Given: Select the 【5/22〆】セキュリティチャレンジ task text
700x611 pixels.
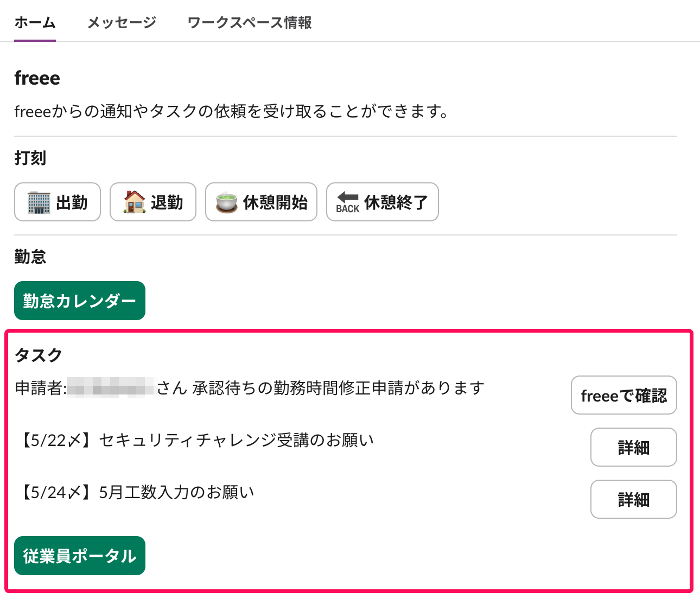Looking at the screenshot, I should 195,440.
